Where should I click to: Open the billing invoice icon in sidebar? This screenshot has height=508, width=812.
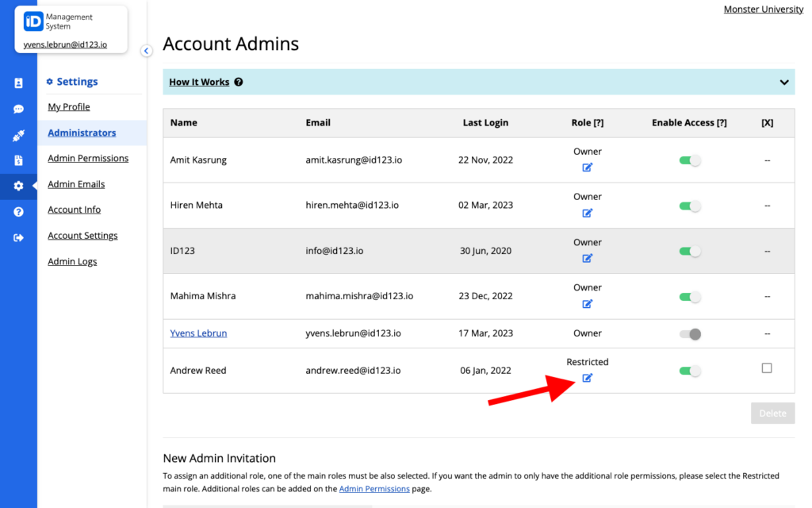click(18, 160)
